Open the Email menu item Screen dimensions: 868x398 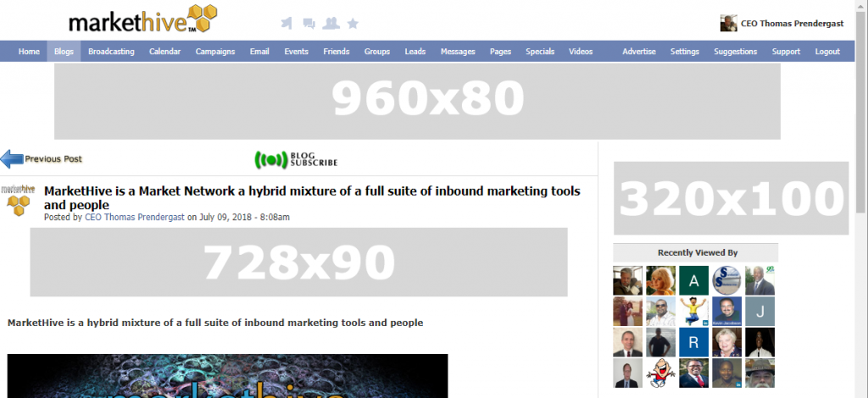(259, 52)
